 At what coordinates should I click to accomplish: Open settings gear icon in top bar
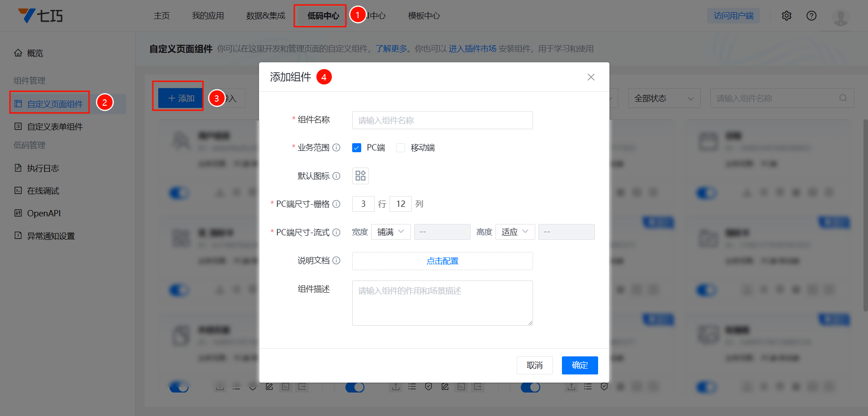coord(787,16)
